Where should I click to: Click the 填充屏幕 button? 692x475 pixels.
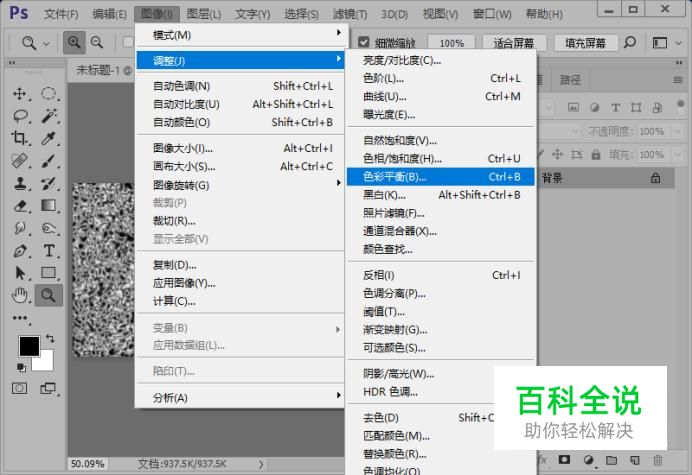click(x=585, y=43)
